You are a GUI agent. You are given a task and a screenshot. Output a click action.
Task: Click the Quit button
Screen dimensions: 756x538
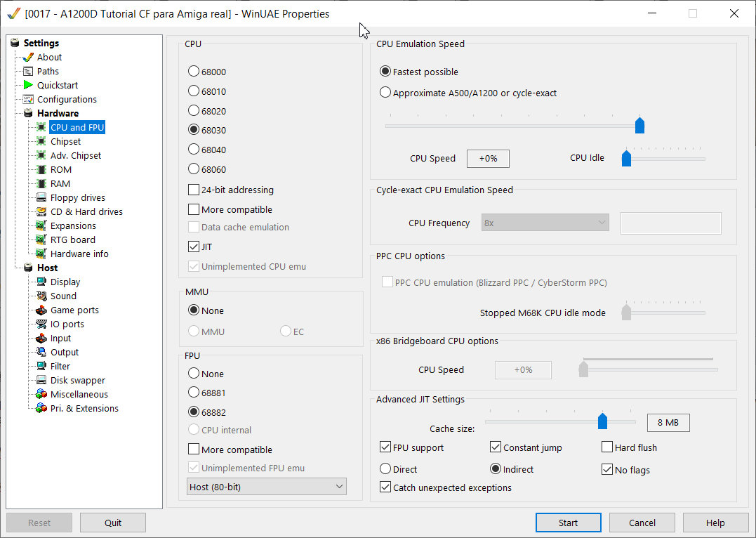[113, 523]
